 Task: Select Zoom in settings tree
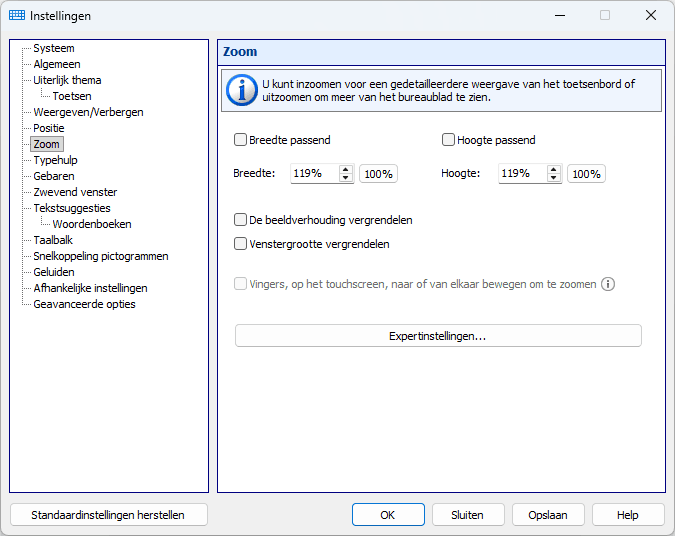[46, 144]
